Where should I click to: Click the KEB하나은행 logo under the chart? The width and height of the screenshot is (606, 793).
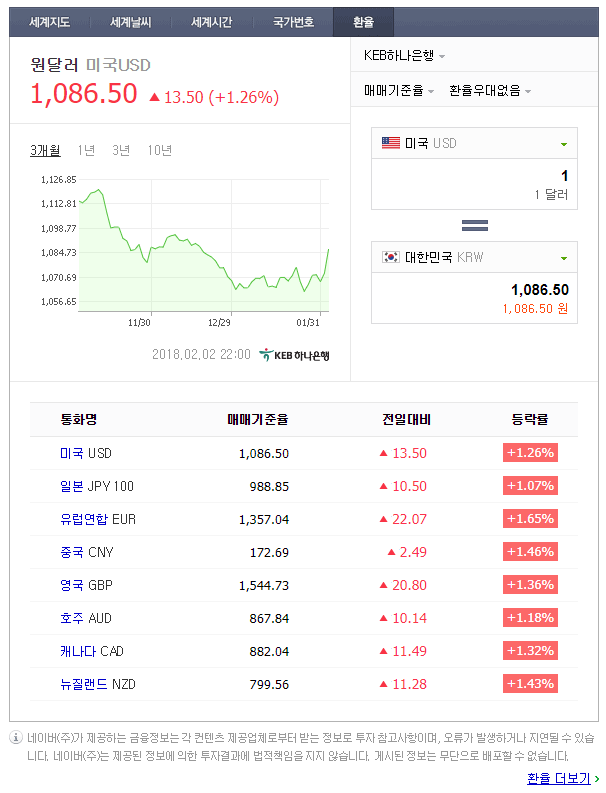coord(294,354)
